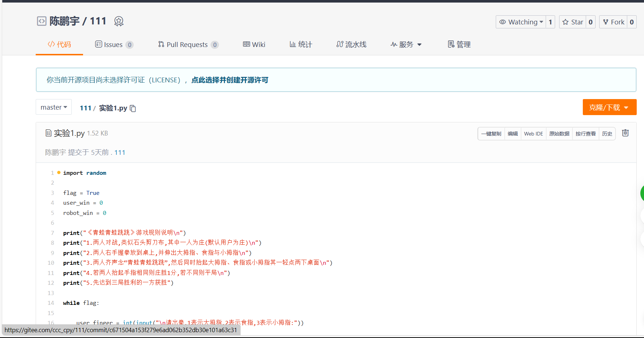Click the orange change marker on line 1
Screen dimensions: 644x338
[59, 173]
